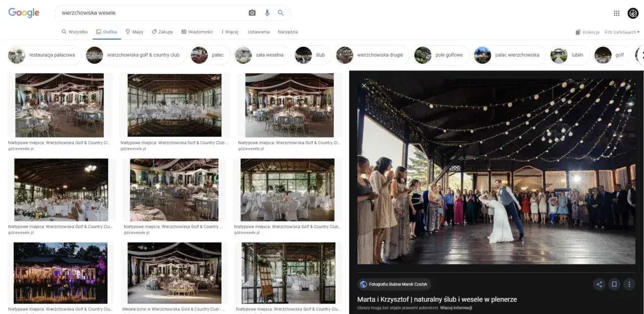Viewport: 644px width, 314px height.
Task: Click the Google account avatar
Action: 632,13
